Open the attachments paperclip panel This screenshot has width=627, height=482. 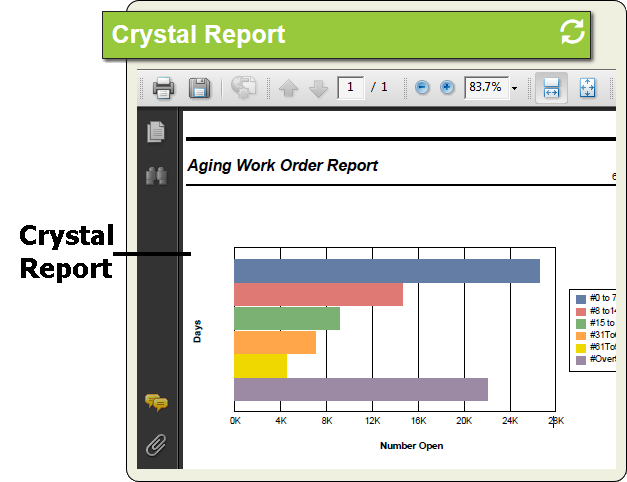tap(156, 445)
